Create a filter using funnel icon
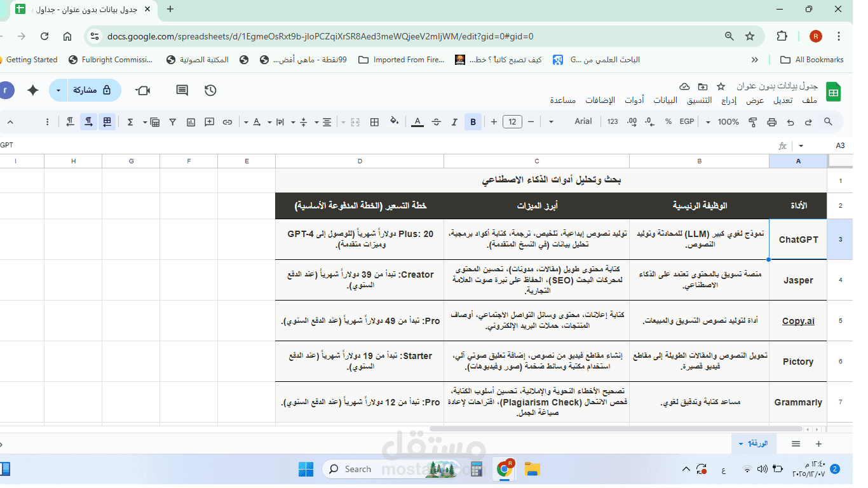Viewport: 868px width, 488px height. pyautogui.click(x=172, y=122)
